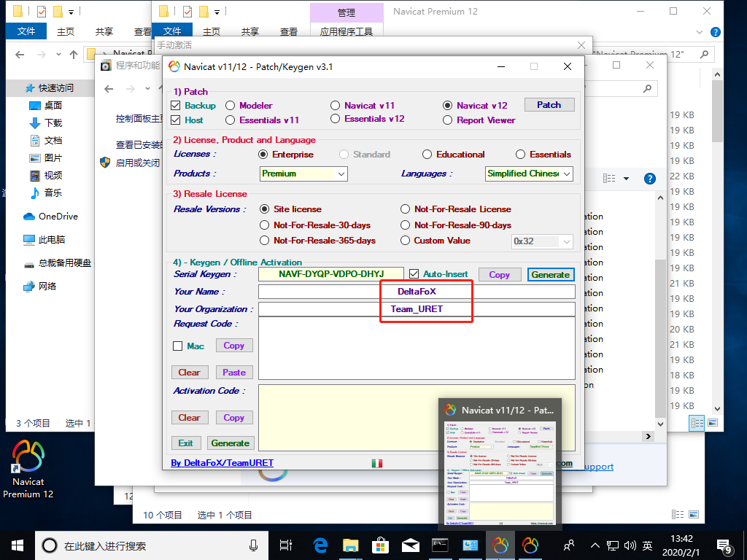Open the 管理 ribbon tab
The height and width of the screenshot is (560, 747).
click(347, 13)
